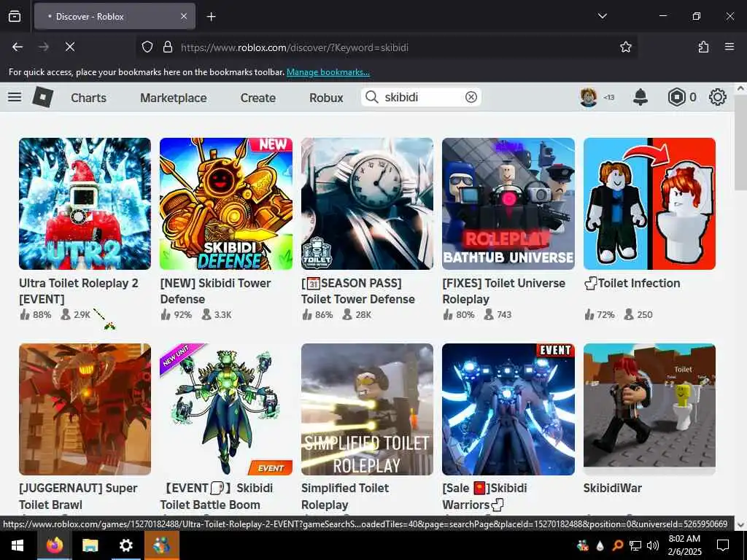This screenshot has height=560, width=747.
Task: Bookmark this page with the star
Action: tap(625, 47)
